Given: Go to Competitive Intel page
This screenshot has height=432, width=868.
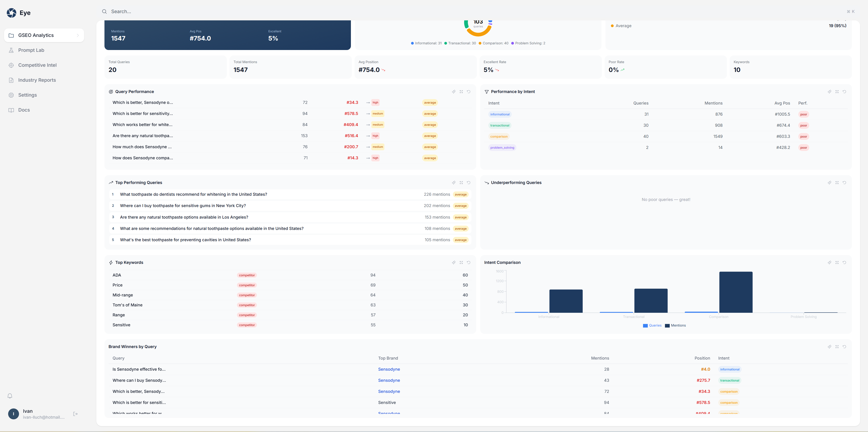Looking at the screenshot, I should click(x=37, y=65).
